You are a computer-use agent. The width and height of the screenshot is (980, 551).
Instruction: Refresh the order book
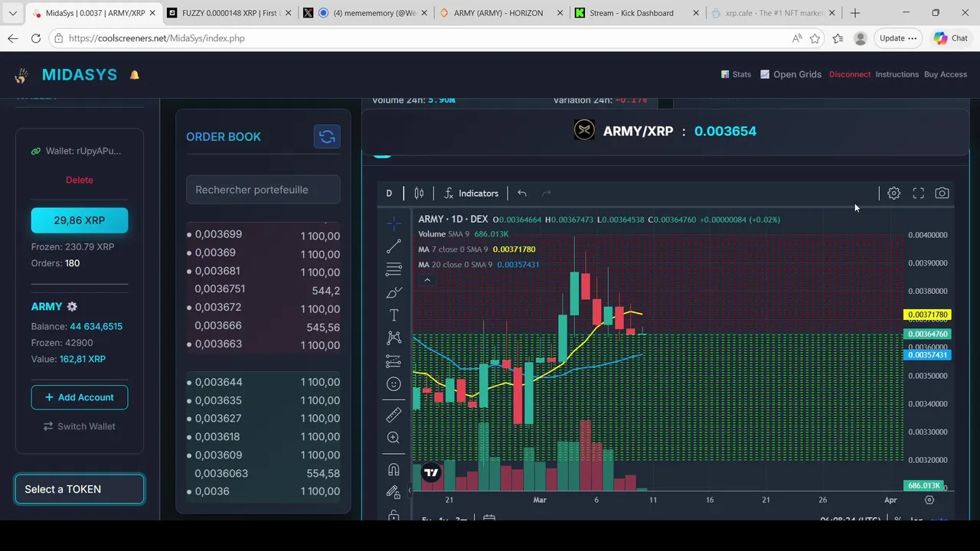coord(327,136)
